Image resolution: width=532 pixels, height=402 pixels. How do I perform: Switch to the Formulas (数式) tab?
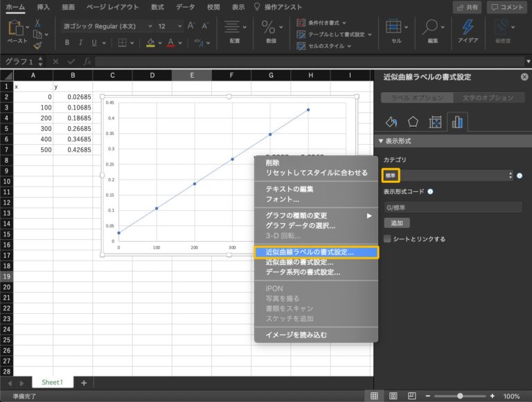[157, 7]
